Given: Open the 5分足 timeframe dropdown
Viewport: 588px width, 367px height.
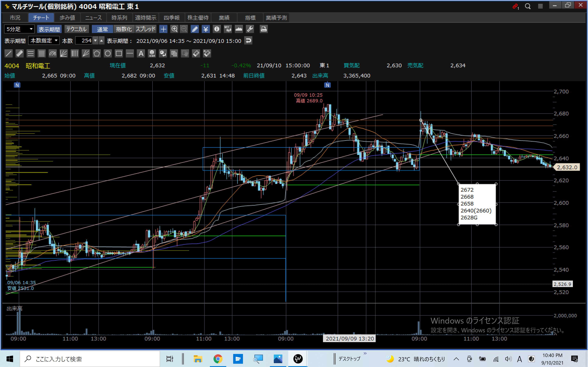Looking at the screenshot, I should (x=19, y=29).
